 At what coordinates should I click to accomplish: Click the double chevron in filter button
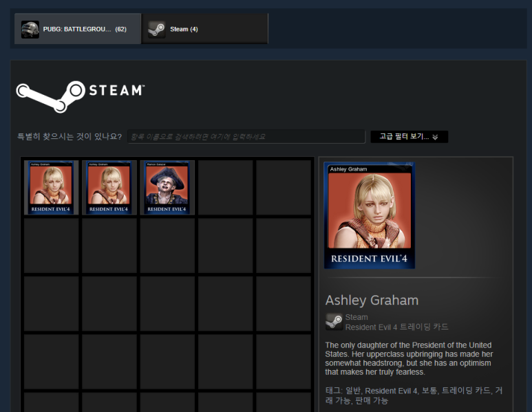435,137
